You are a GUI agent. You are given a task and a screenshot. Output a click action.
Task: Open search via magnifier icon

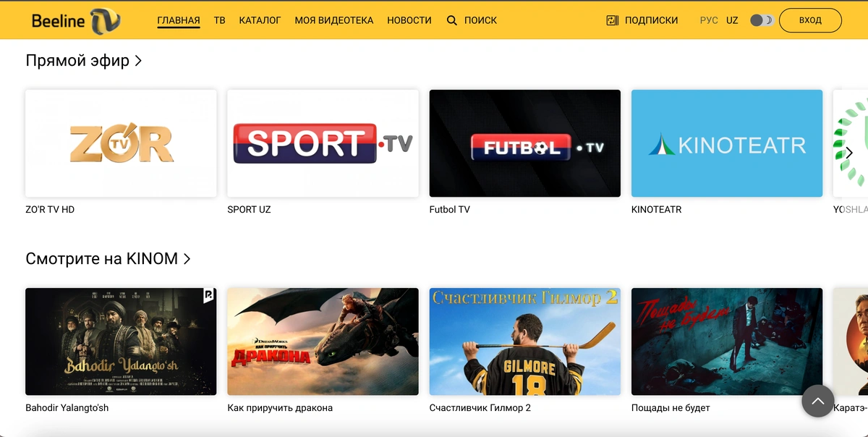[x=452, y=20]
